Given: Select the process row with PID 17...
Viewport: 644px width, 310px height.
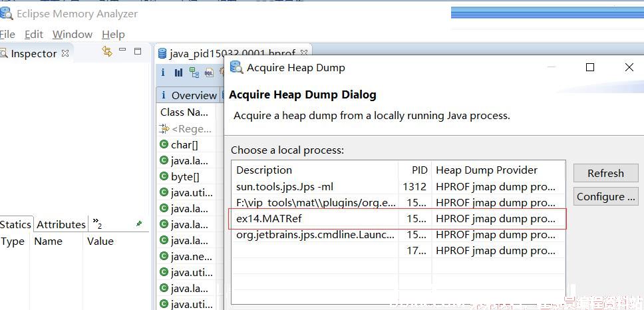Looking at the screenshot, I should 399,250.
